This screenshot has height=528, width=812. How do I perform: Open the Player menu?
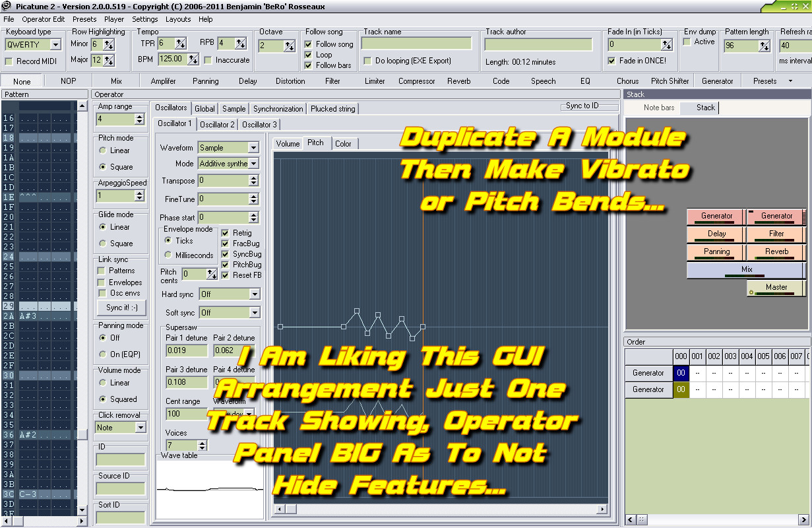pos(114,19)
